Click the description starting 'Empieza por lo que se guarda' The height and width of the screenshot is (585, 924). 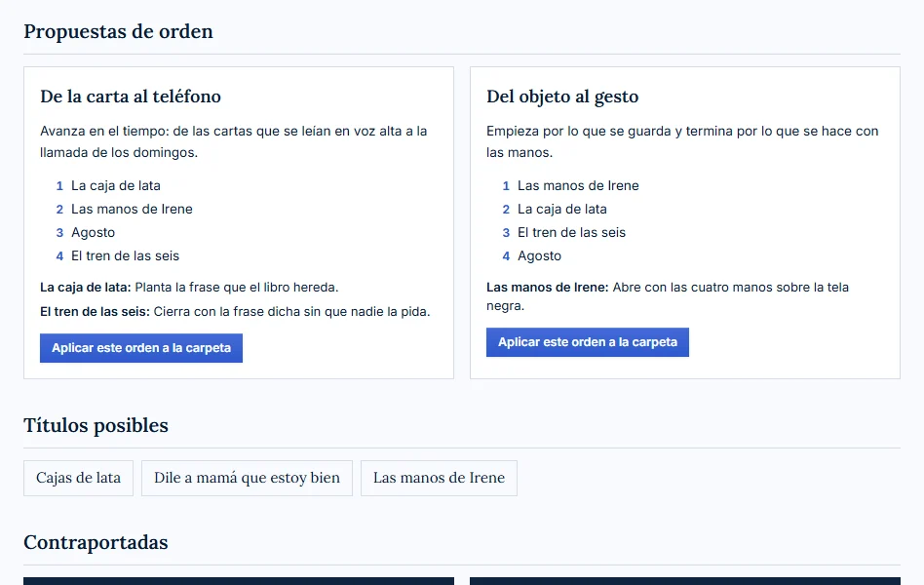(x=682, y=141)
